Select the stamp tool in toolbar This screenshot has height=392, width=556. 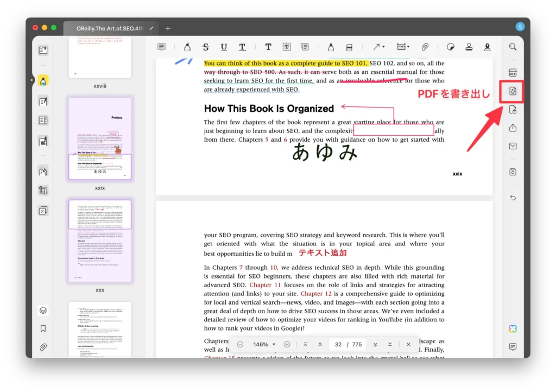[x=469, y=47]
